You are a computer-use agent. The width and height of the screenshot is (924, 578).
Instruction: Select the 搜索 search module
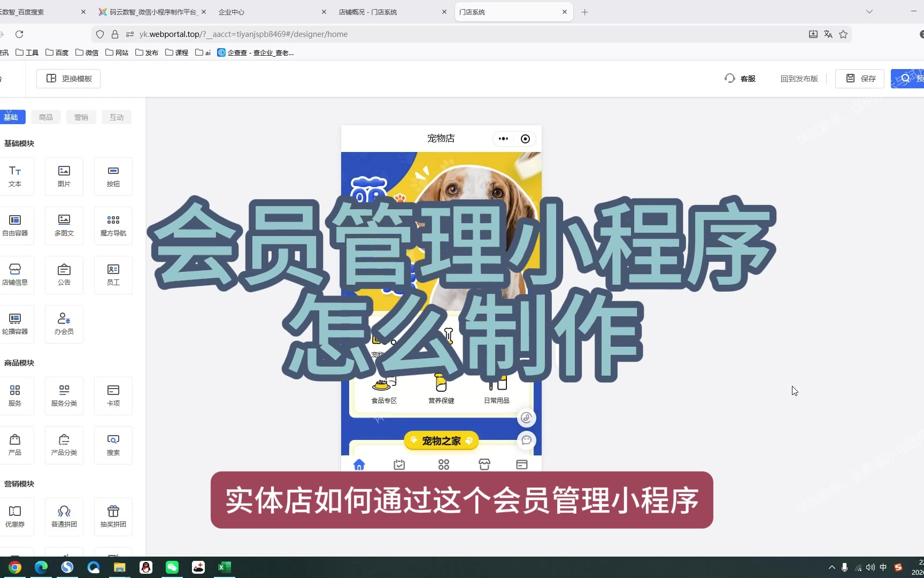tap(113, 445)
